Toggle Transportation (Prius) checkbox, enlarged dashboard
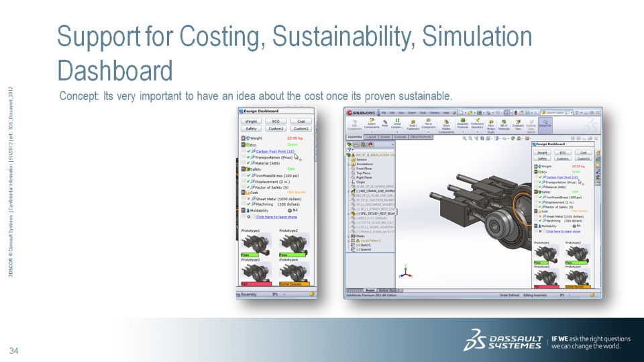 coord(248,157)
